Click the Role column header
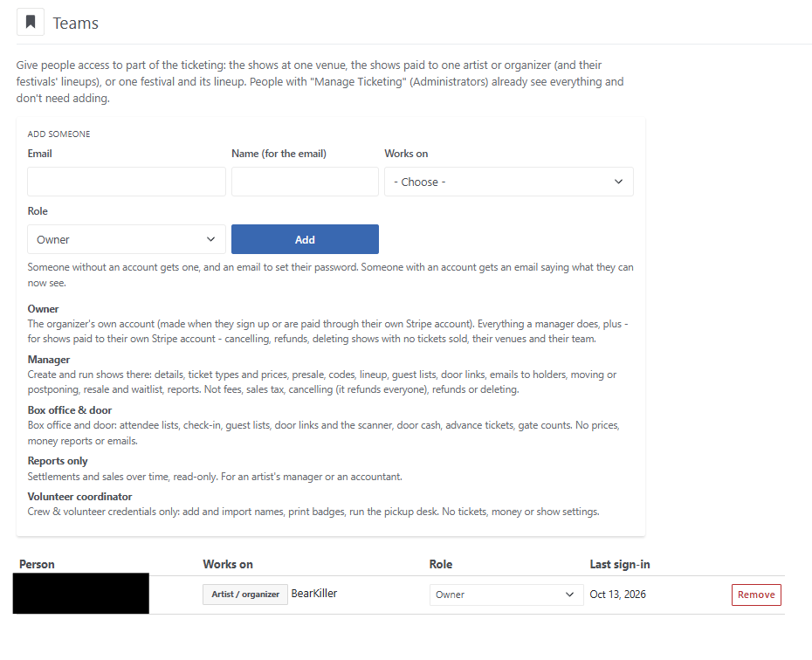 (441, 564)
